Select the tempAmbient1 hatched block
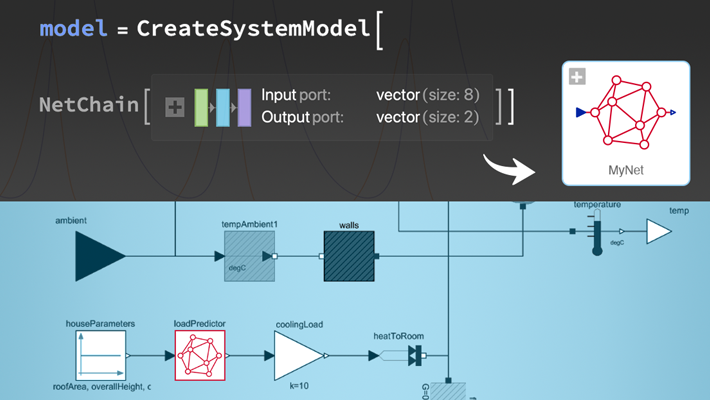This screenshot has width=710, height=400. point(249,256)
